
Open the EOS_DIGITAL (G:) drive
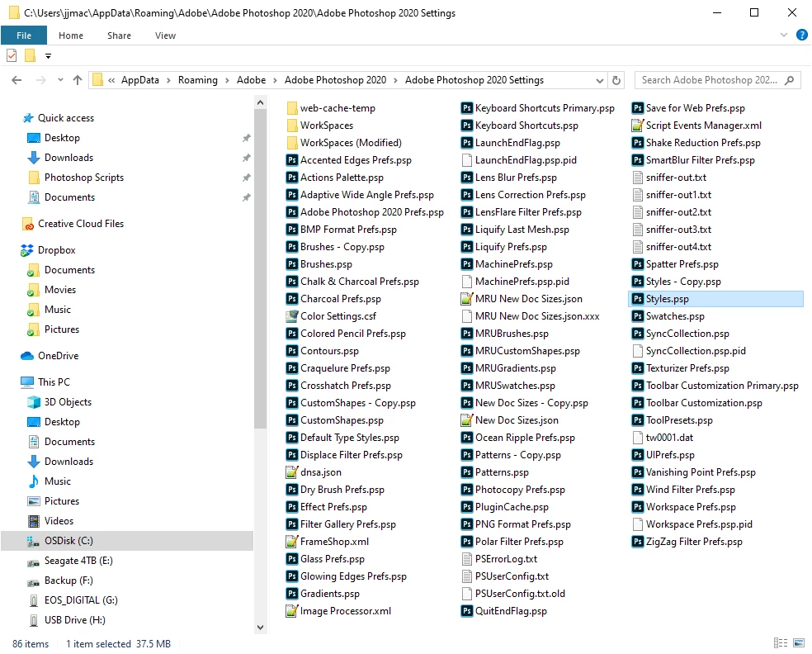pos(81,600)
